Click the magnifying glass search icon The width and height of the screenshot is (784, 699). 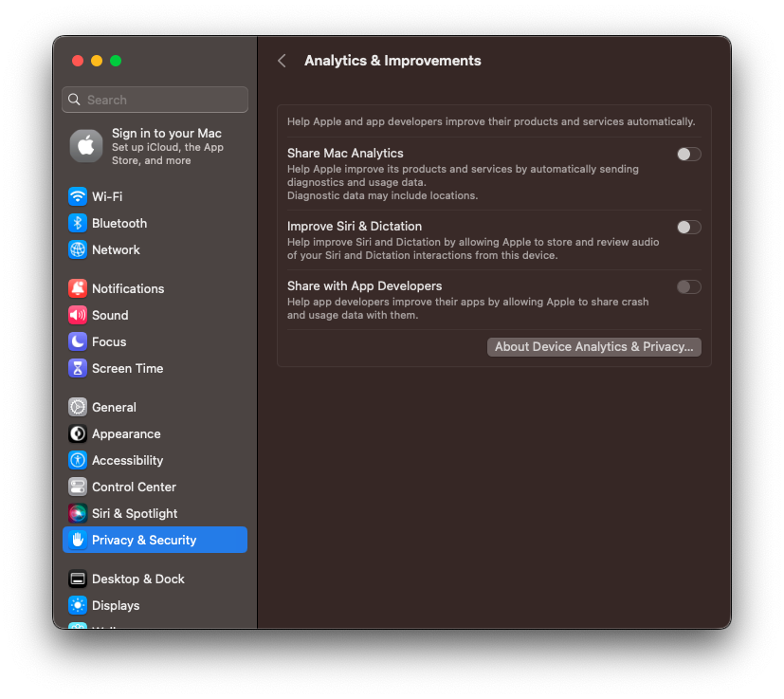(x=74, y=100)
